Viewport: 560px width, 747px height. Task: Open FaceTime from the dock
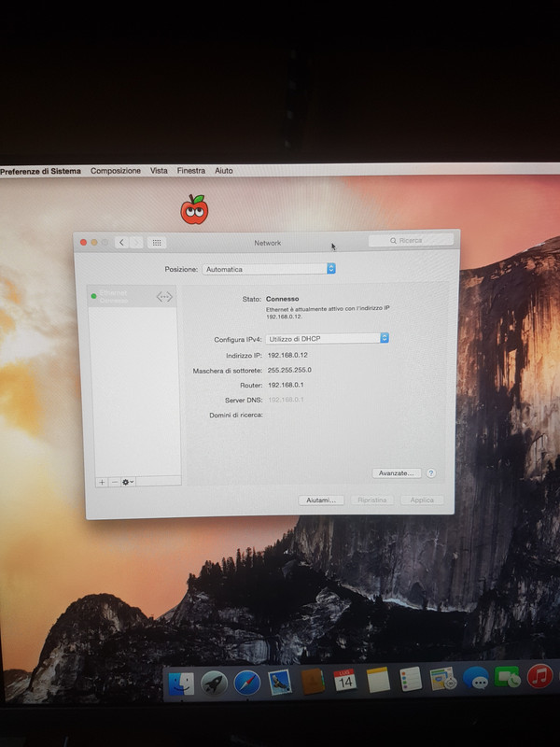507,676
